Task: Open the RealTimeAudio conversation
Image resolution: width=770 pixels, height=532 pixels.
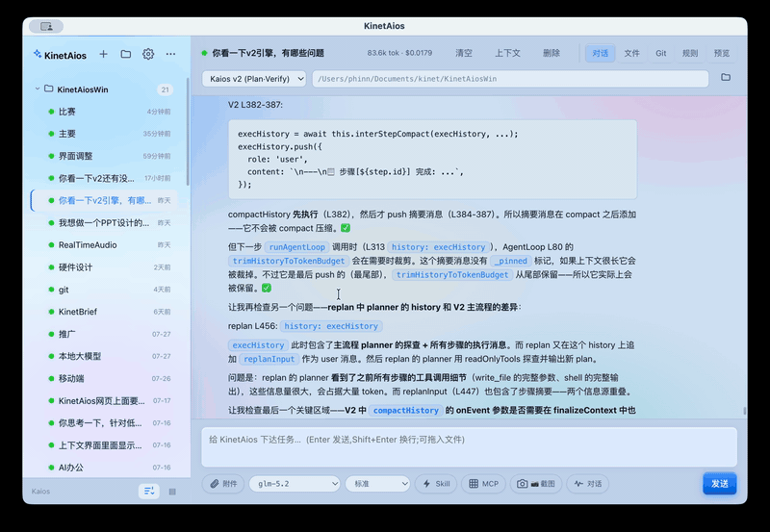Action: click(x=104, y=245)
